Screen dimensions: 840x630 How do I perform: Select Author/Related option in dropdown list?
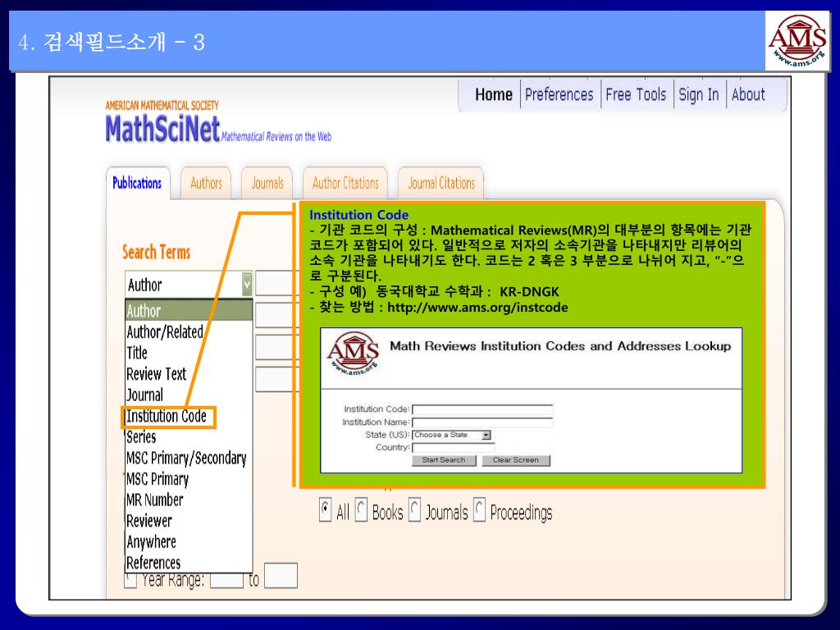[165, 332]
